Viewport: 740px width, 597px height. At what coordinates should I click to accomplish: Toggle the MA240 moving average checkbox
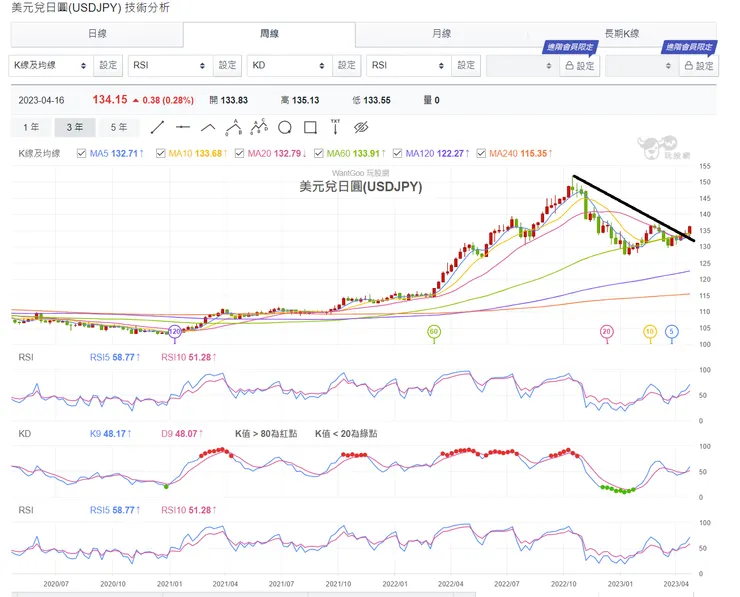[x=481, y=153]
